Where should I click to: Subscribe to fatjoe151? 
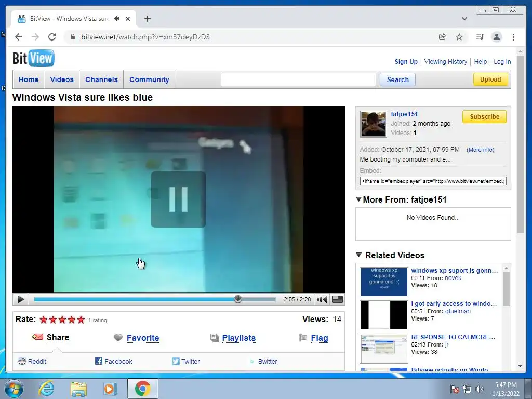[485, 117]
